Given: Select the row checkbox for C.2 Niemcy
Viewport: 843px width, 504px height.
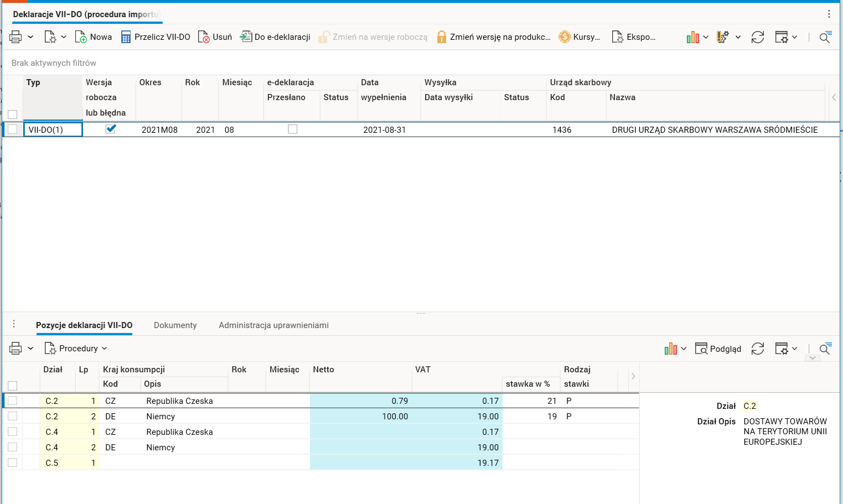Looking at the screenshot, I should [x=13, y=416].
